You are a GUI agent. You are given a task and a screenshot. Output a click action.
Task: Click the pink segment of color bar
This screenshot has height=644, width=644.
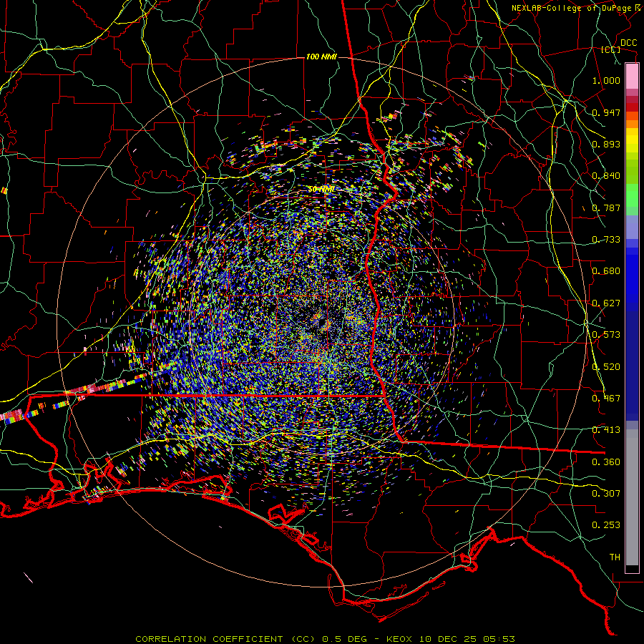point(632,77)
